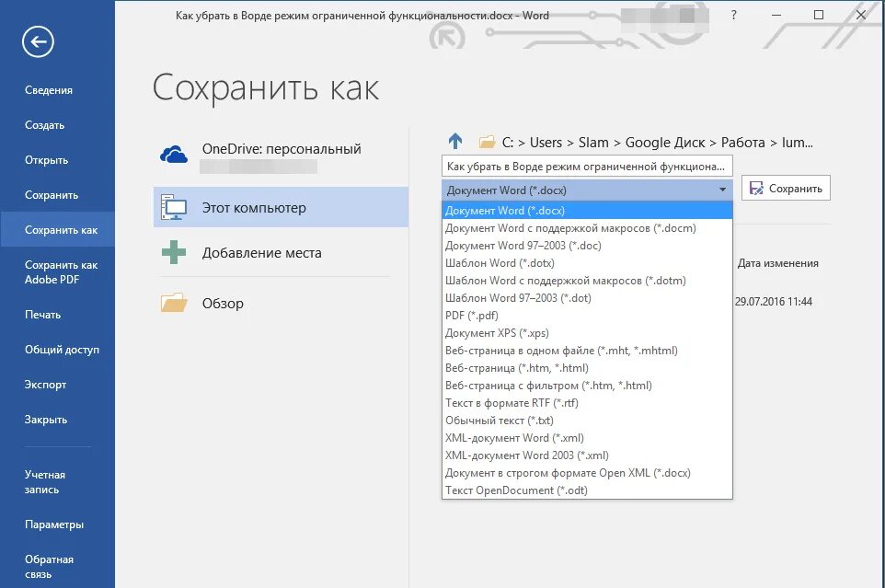Click the Сохранить button with disk icon
The height and width of the screenshot is (588, 885).
tap(786, 189)
